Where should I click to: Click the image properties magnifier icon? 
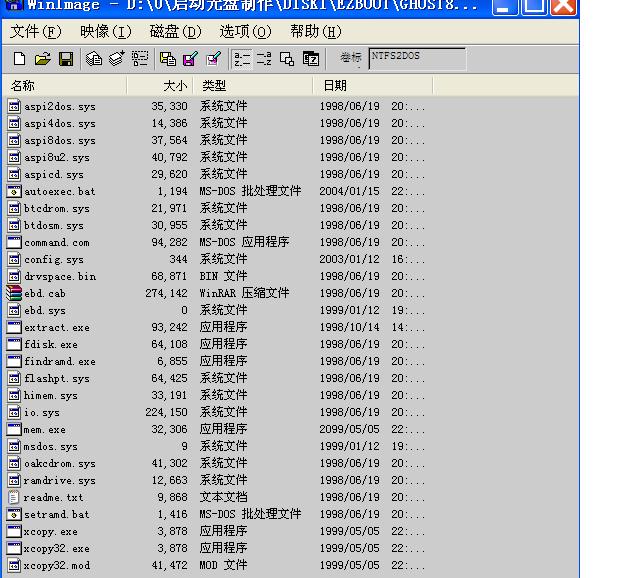click(x=287, y=59)
